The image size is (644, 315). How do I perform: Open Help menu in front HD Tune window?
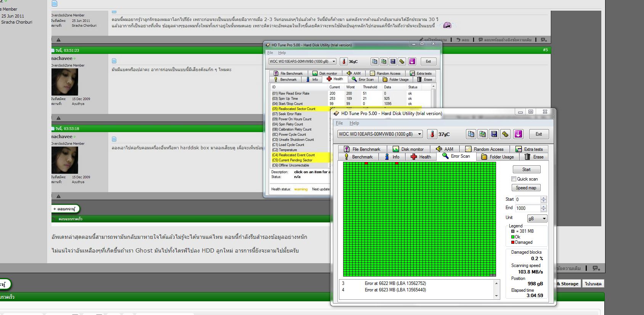pos(354,123)
